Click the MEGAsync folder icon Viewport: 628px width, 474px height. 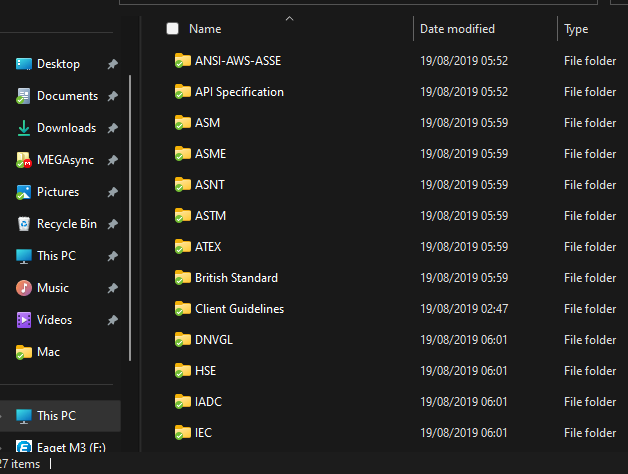click(x=24, y=160)
